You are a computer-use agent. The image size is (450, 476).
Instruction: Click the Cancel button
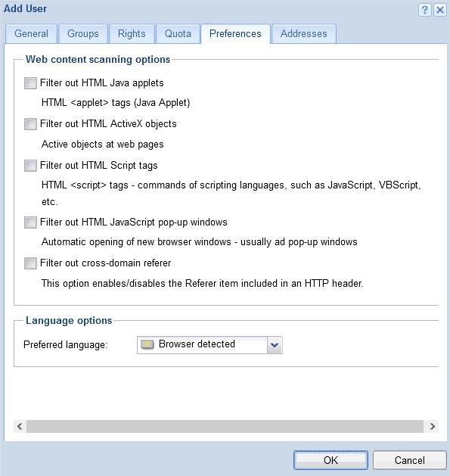pyautogui.click(x=410, y=460)
